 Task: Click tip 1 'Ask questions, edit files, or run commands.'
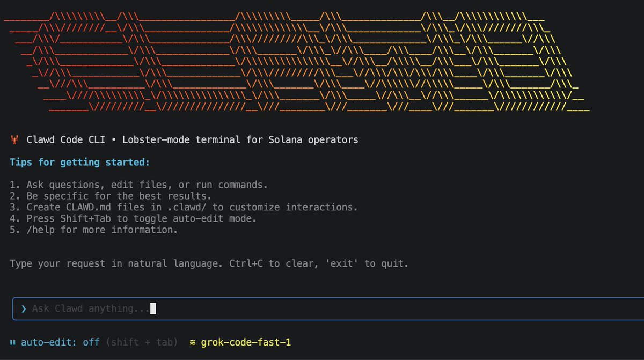click(x=138, y=185)
